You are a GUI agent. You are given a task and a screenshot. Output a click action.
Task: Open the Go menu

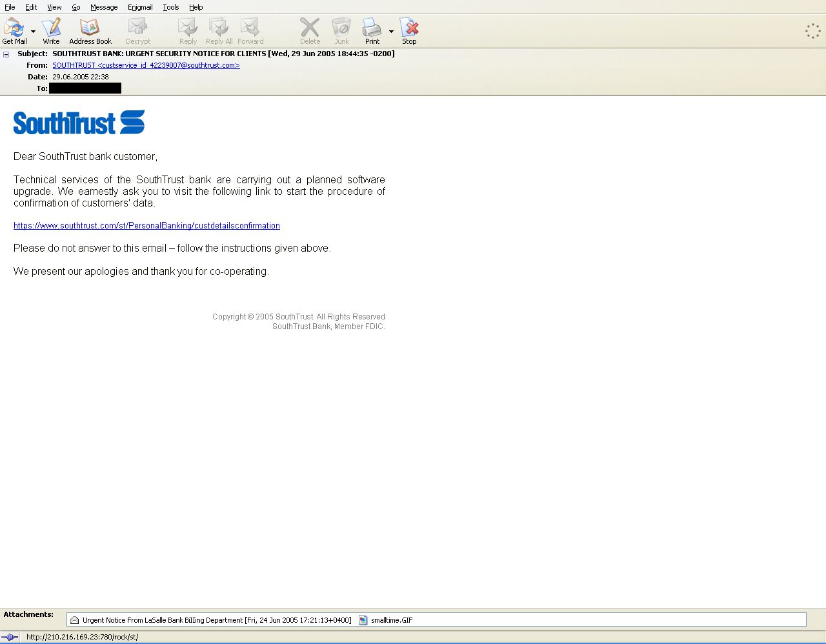(x=76, y=7)
